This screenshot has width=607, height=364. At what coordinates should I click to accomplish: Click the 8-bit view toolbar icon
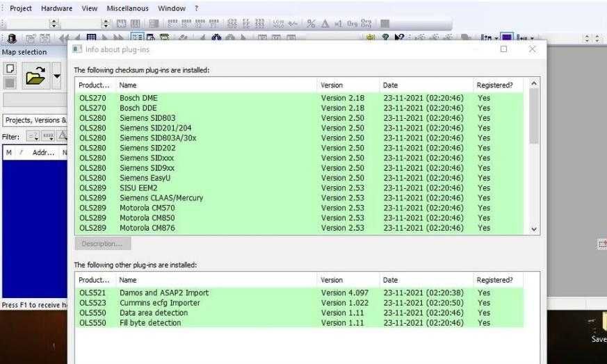[172, 24]
